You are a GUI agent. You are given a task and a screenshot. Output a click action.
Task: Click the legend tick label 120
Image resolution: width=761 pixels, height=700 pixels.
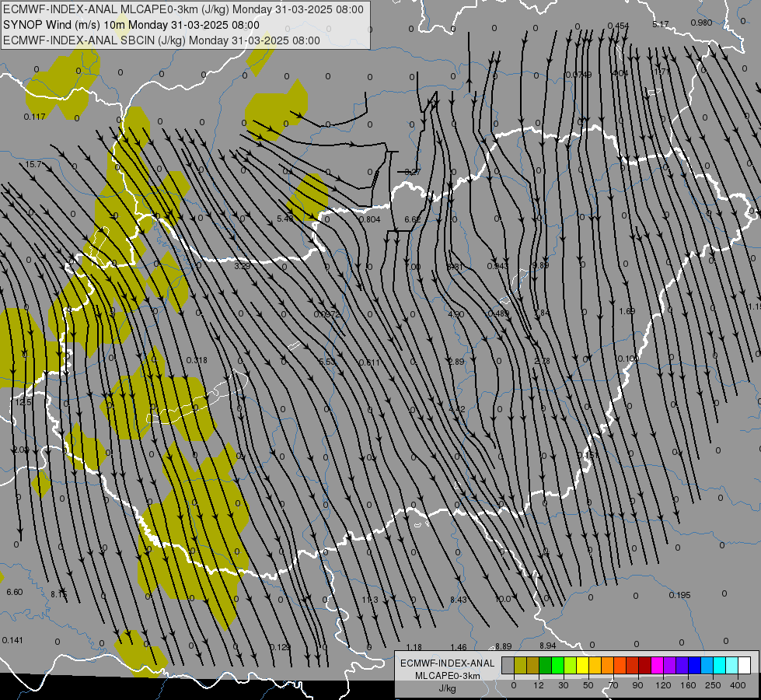(x=663, y=685)
